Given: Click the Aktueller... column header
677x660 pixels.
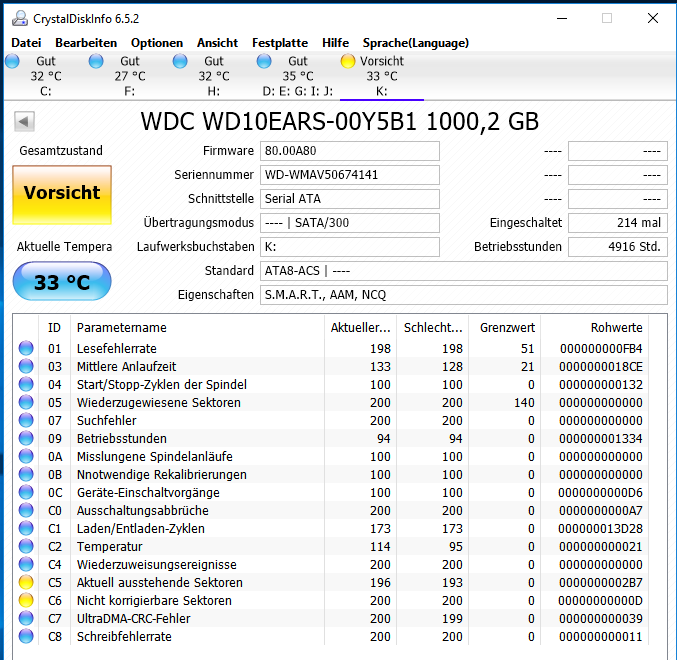Looking at the screenshot, I should [x=360, y=328].
